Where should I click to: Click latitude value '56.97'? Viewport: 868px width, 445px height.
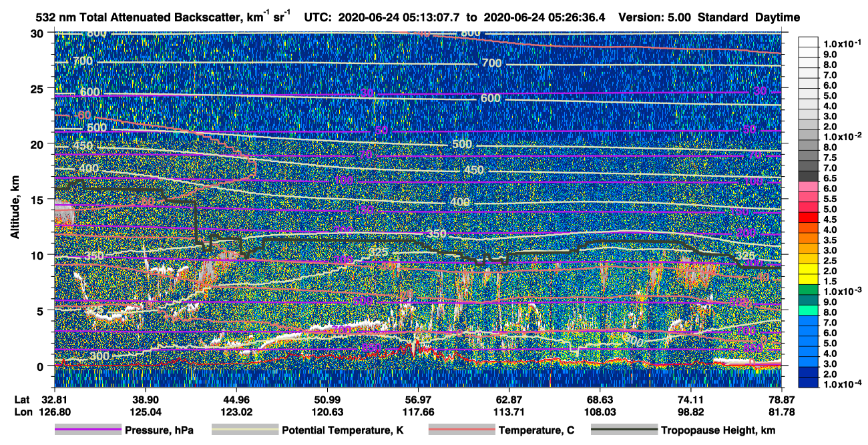tap(419, 400)
